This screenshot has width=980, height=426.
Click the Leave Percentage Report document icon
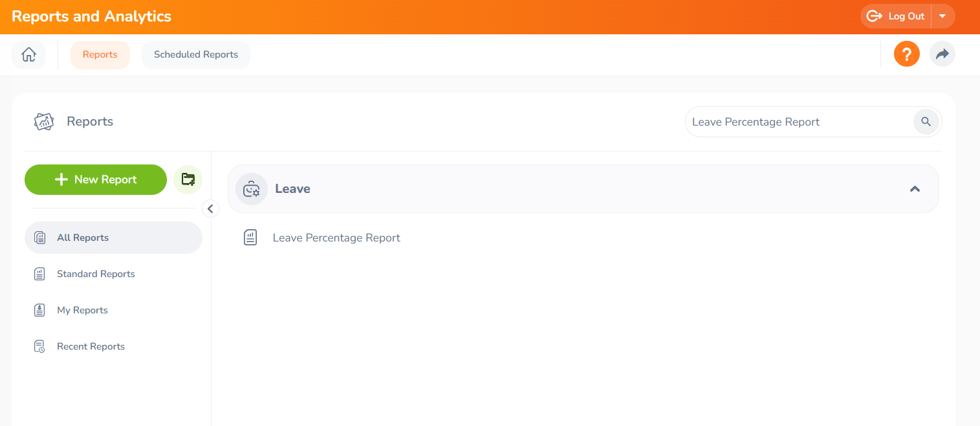[x=250, y=238]
